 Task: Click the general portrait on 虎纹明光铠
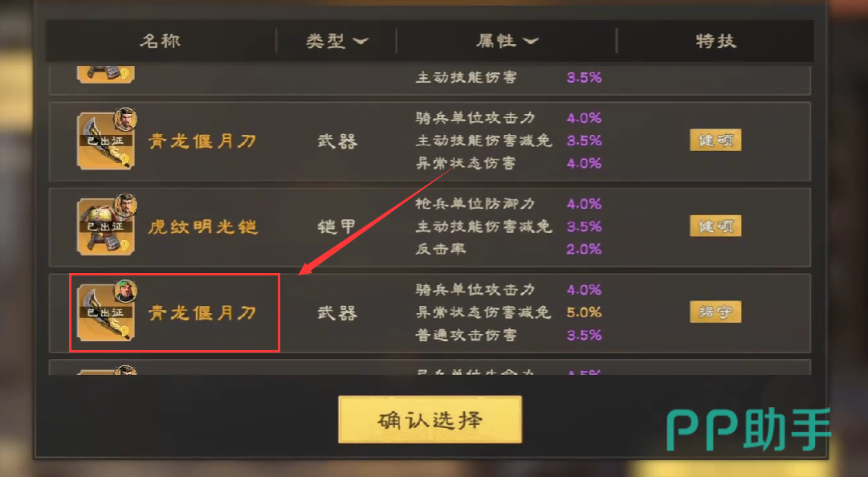click(125, 205)
